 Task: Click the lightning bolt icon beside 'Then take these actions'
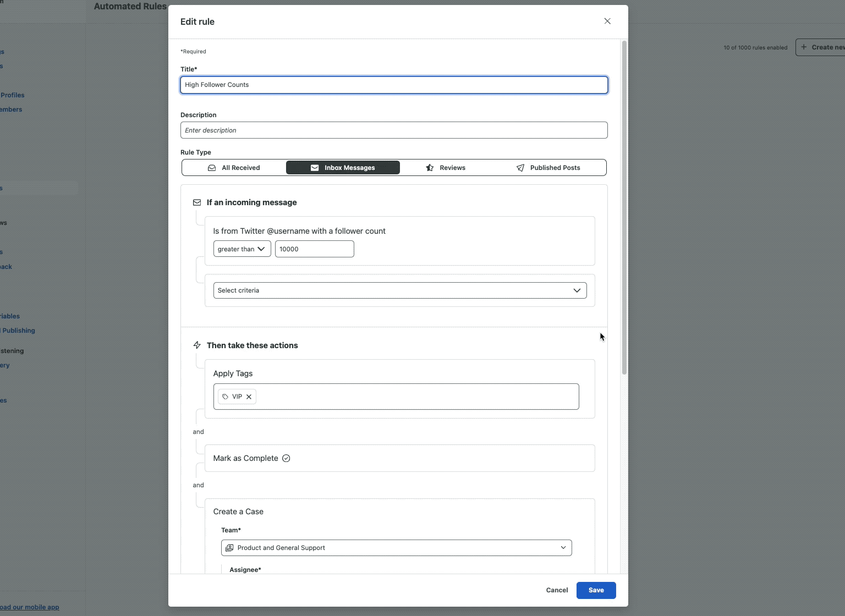pyautogui.click(x=196, y=345)
